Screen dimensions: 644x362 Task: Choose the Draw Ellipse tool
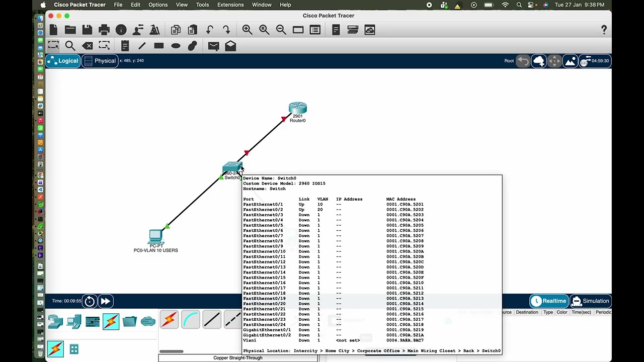pyautogui.click(x=176, y=46)
